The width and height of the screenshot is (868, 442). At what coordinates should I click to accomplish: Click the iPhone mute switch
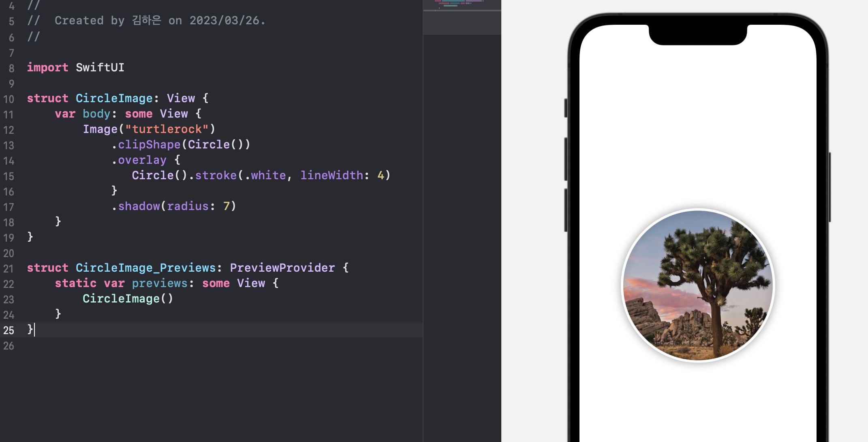coord(566,108)
